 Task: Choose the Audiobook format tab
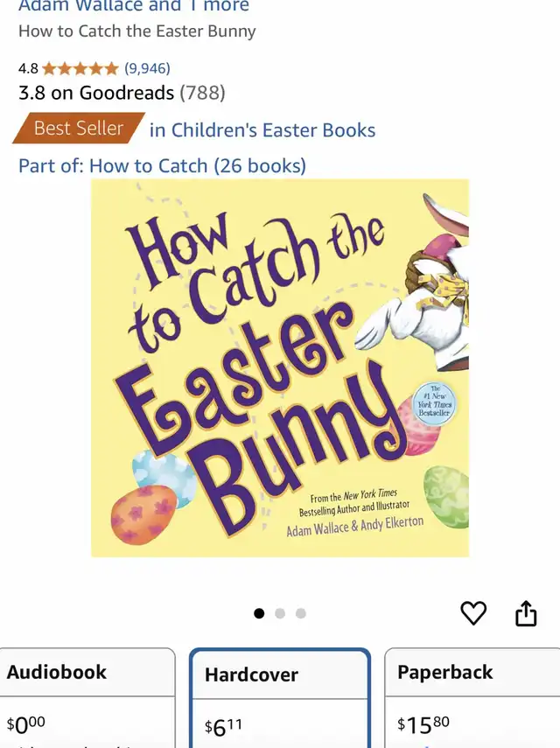point(87,698)
